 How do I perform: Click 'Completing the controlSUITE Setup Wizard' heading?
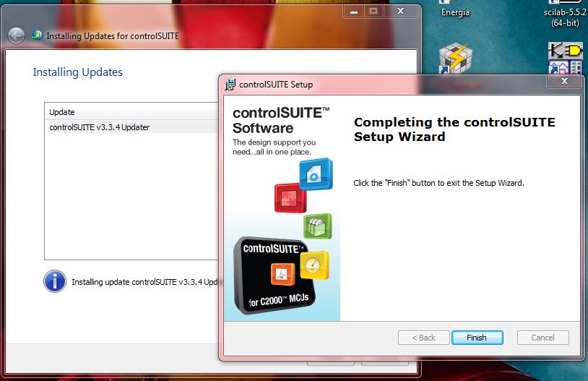tap(454, 129)
